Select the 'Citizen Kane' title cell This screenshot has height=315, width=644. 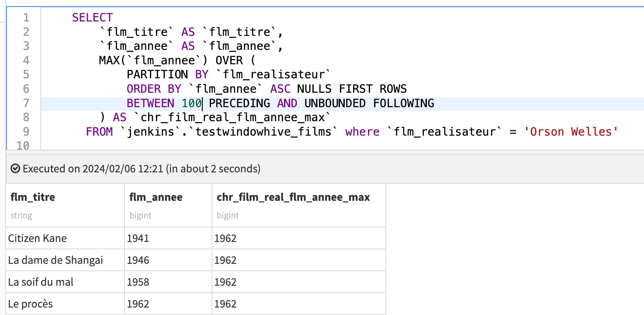66,238
